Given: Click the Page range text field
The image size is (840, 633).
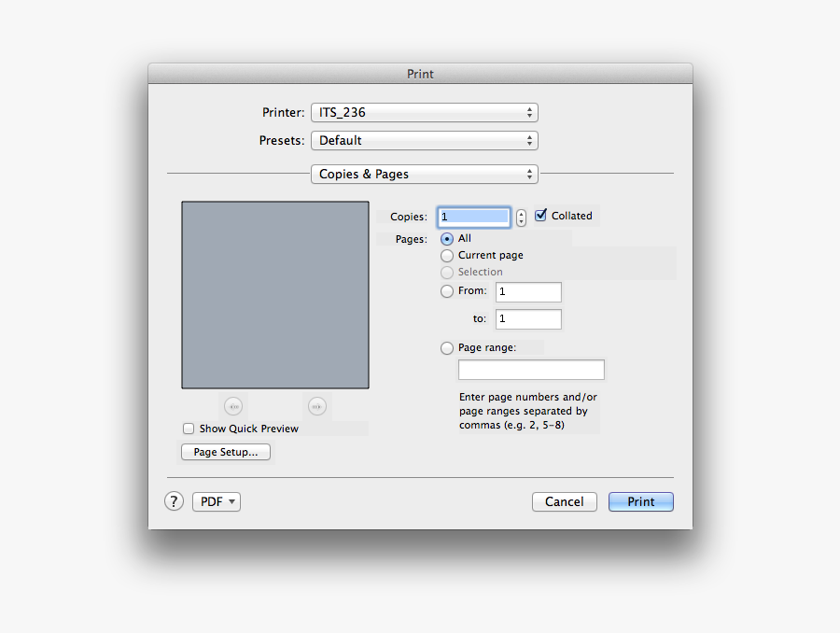Looking at the screenshot, I should click(531, 370).
